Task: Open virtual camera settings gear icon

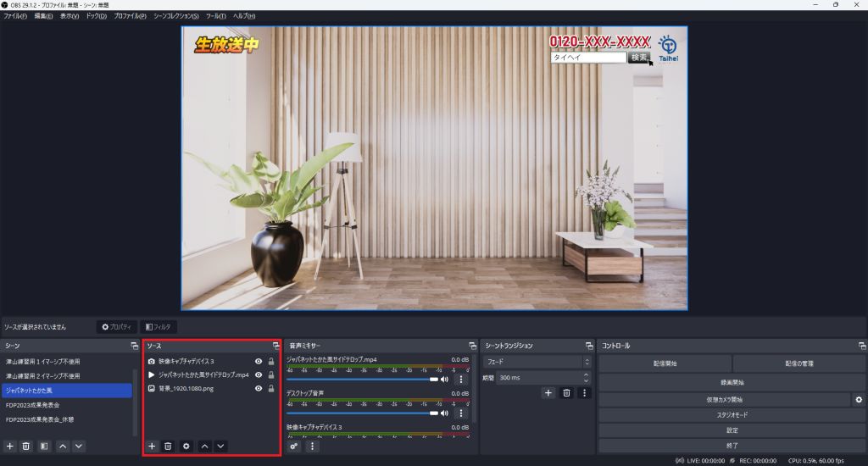Action: [859, 400]
